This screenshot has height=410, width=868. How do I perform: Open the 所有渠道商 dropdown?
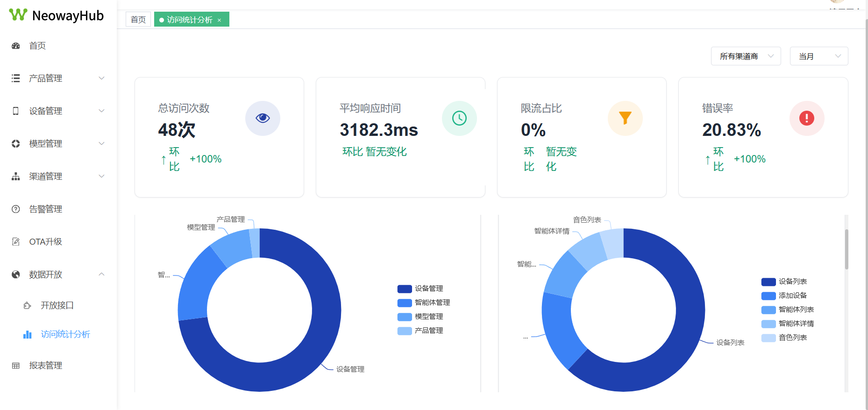(746, 56)
